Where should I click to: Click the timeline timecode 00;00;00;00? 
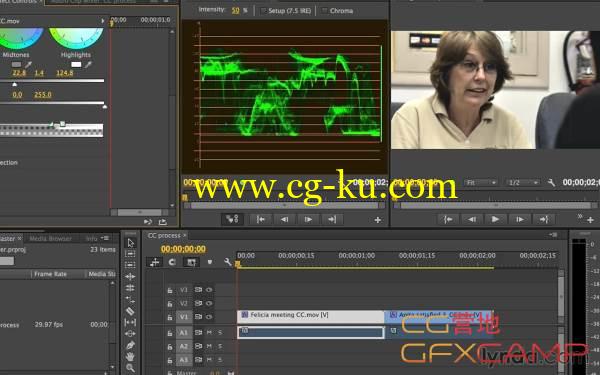pos(183,249)
